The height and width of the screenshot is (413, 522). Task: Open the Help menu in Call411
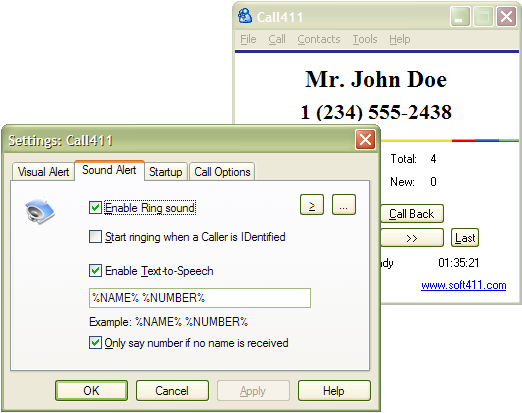[x=400, y=39]
